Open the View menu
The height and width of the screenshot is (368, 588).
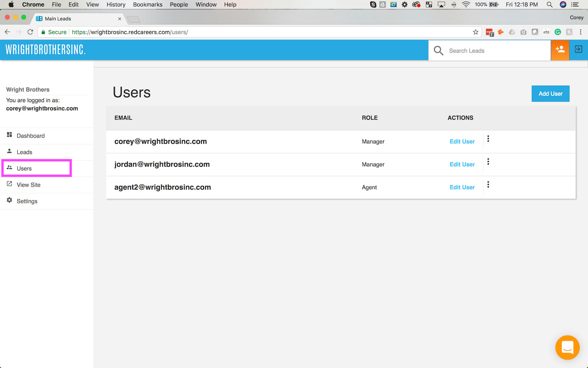click(93, 4)
